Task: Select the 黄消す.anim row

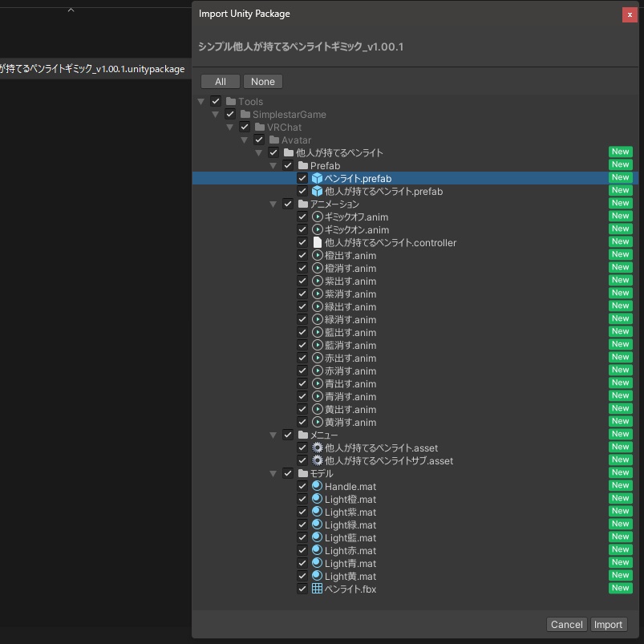Action: pyautogui.click(x=415, y=422)
